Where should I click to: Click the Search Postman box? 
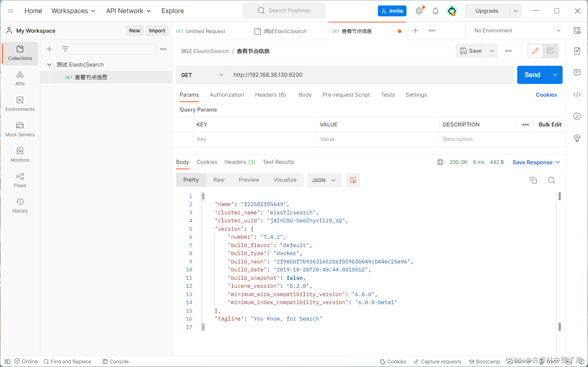coord(284,11)
